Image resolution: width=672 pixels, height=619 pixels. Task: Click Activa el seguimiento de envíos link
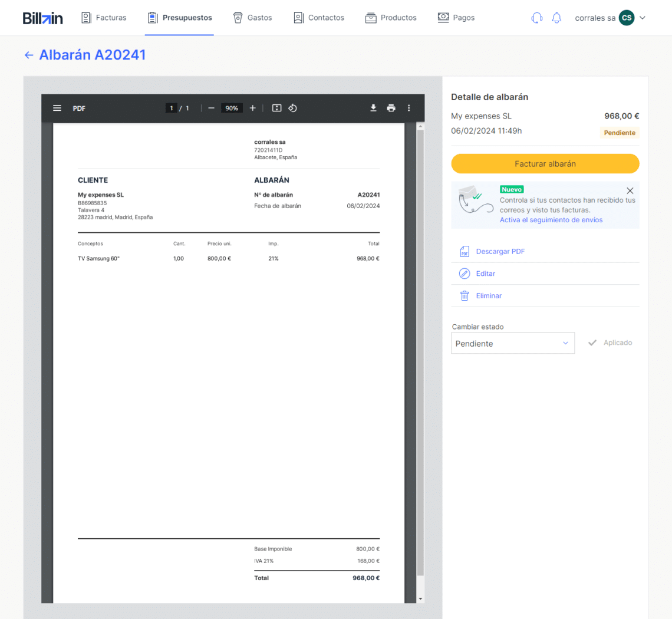551,220
